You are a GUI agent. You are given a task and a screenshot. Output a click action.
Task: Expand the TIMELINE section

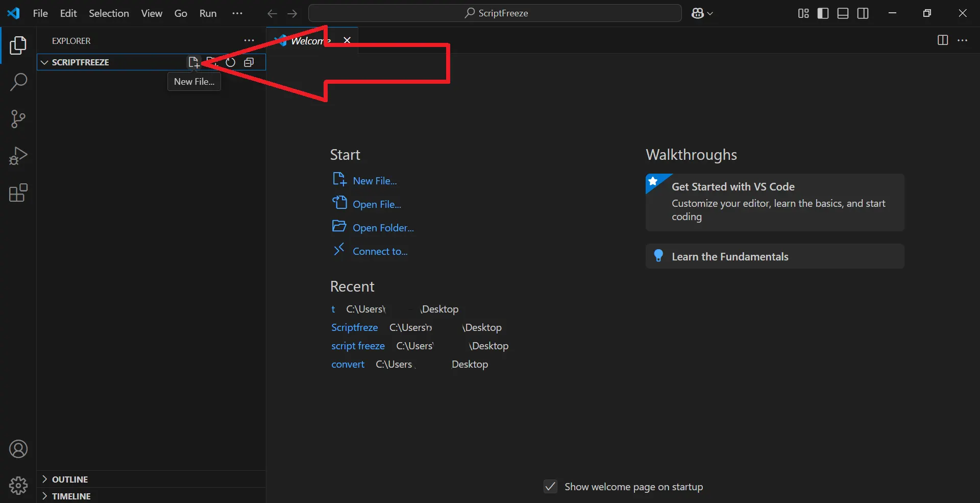tap(151, 496)
